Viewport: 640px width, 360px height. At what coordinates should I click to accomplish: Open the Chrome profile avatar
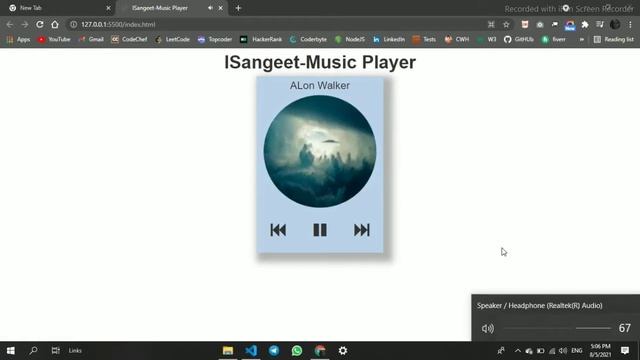coord(615,24)
